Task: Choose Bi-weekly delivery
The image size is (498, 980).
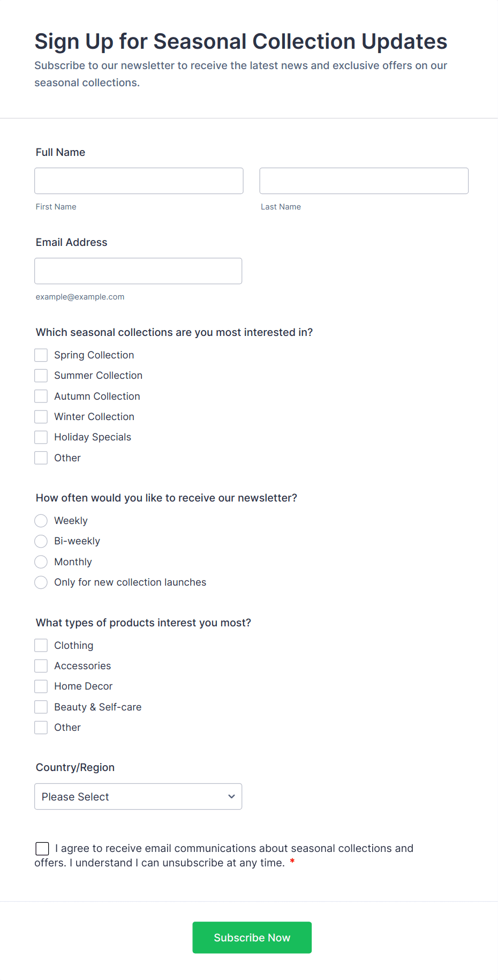Action: tap(41, 541)
